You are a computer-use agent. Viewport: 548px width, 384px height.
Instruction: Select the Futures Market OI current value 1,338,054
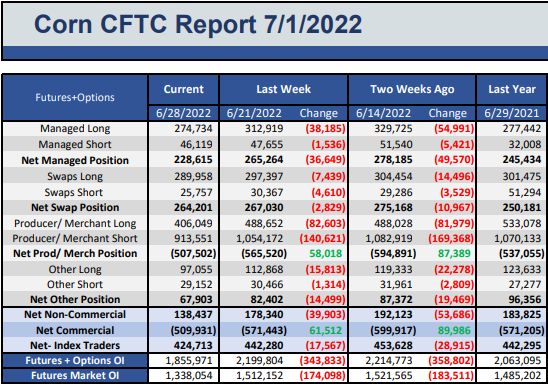tap(189, 376)
